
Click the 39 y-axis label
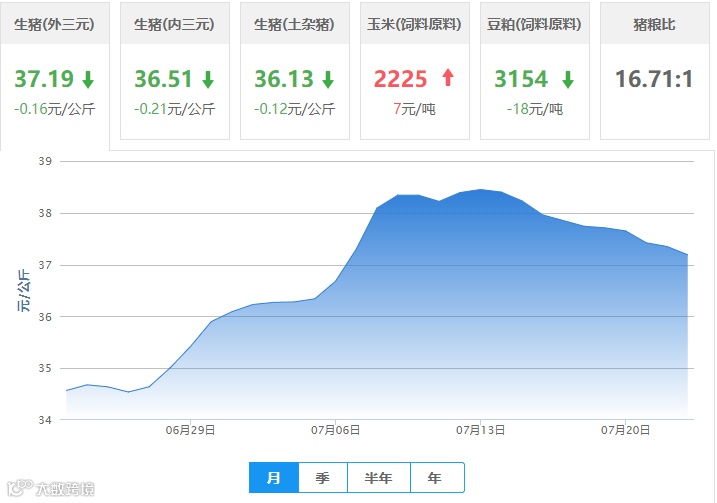[x=45, y=161]
